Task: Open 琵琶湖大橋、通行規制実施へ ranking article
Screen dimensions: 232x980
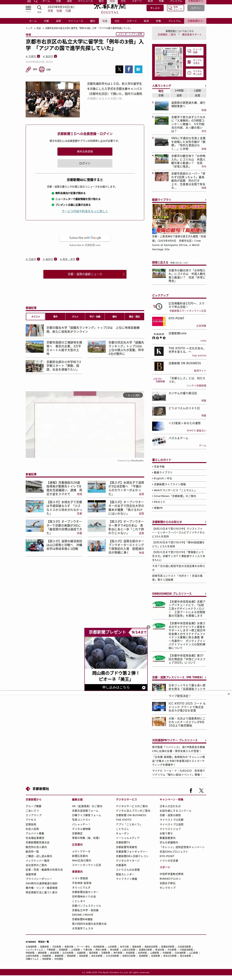Action: (x=188, y=104)
